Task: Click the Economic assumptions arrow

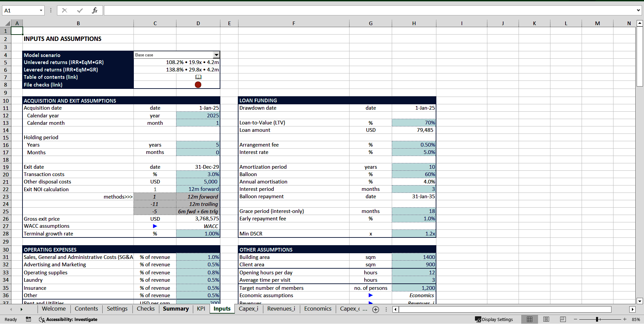Action: [371, 295]
